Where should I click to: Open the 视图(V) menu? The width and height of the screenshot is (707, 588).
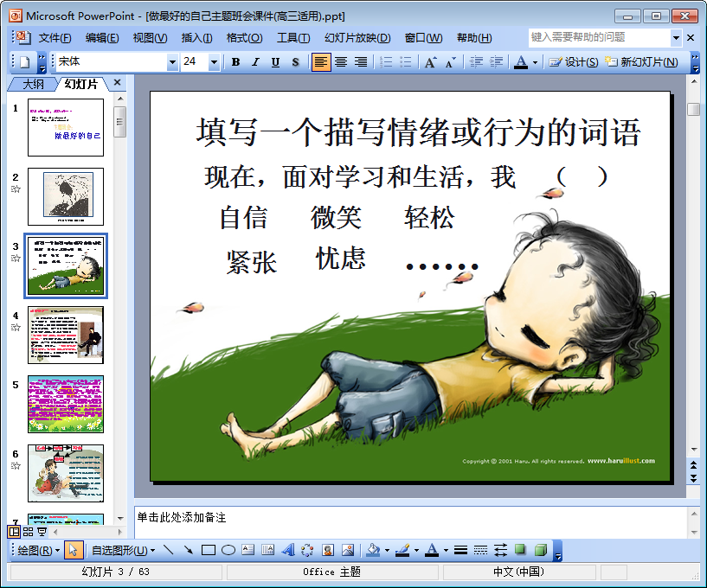click(x=150, y=38)
